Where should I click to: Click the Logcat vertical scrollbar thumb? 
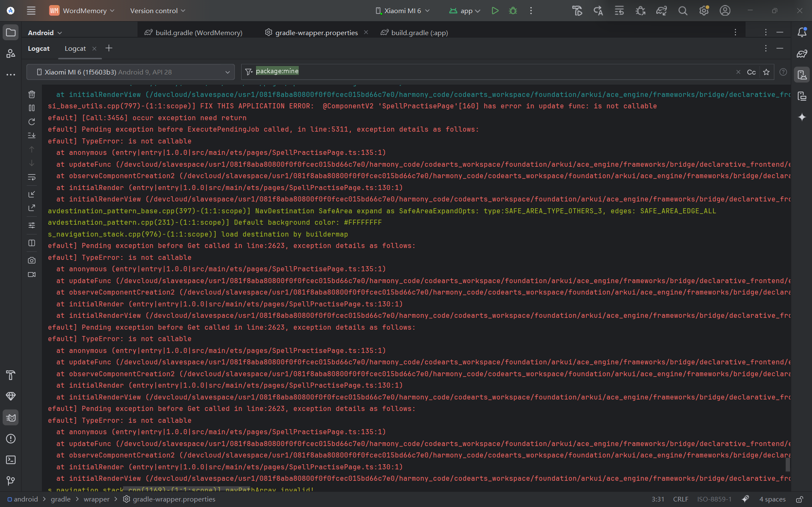point(787,465)
